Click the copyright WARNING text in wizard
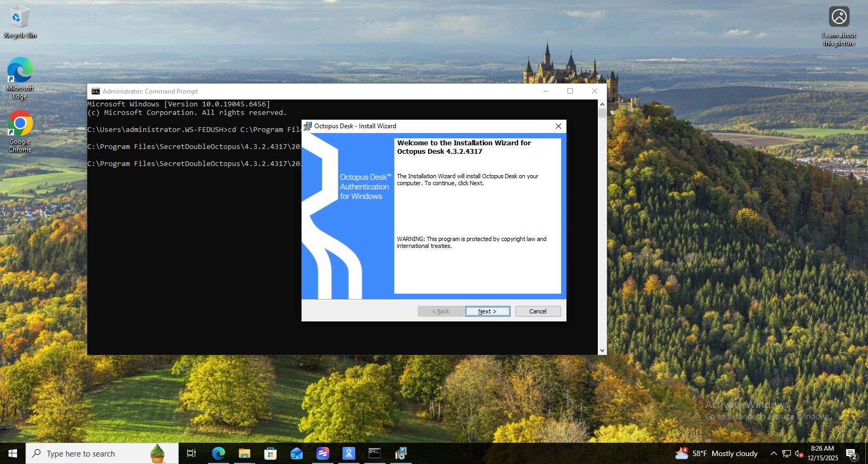 click(472, 243)
